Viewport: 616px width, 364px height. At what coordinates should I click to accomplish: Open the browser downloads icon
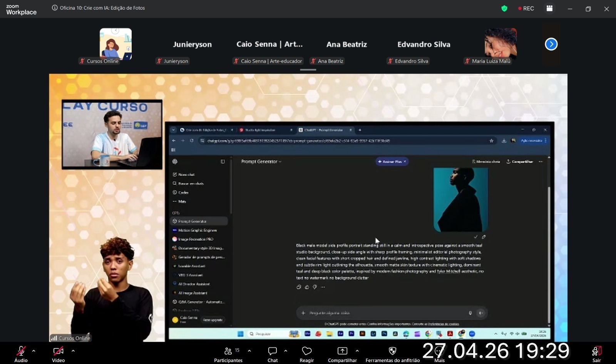tap(504, 141)
